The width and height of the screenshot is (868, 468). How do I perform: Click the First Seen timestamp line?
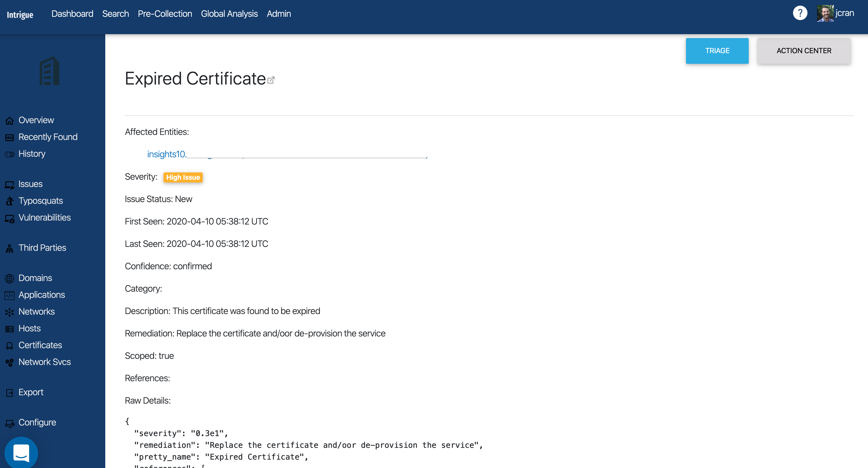(x=197, y=221)
